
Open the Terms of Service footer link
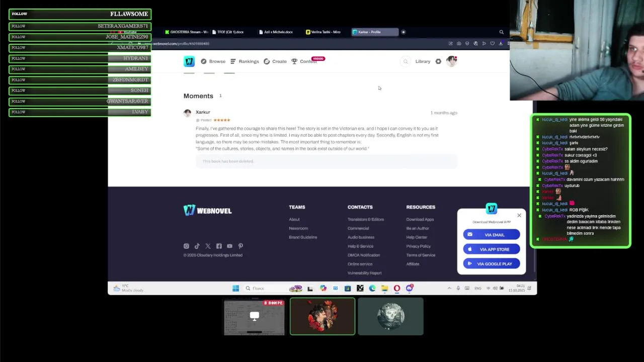click(x=421, y=255)
